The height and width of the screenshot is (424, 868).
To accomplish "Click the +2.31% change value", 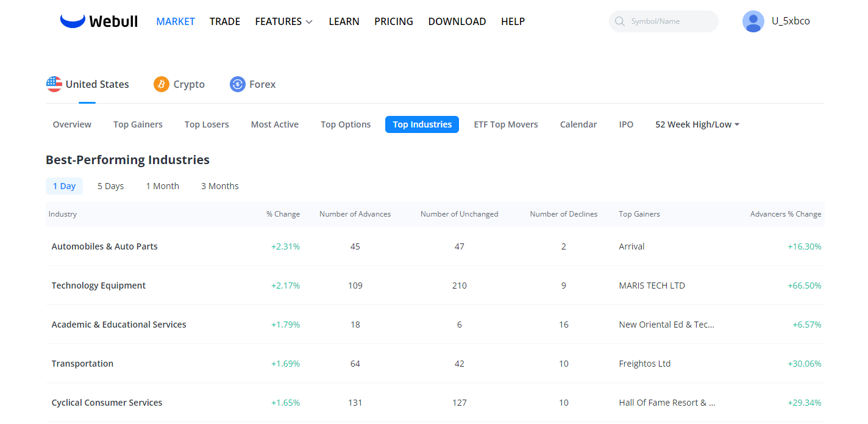I will click(285, 246).
